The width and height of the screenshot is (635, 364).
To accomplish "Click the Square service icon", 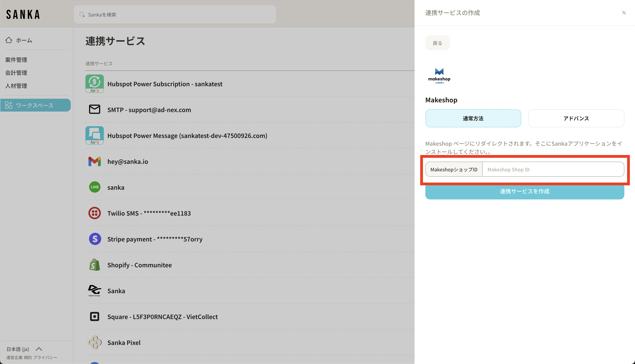I will click(x=94, y=316).
